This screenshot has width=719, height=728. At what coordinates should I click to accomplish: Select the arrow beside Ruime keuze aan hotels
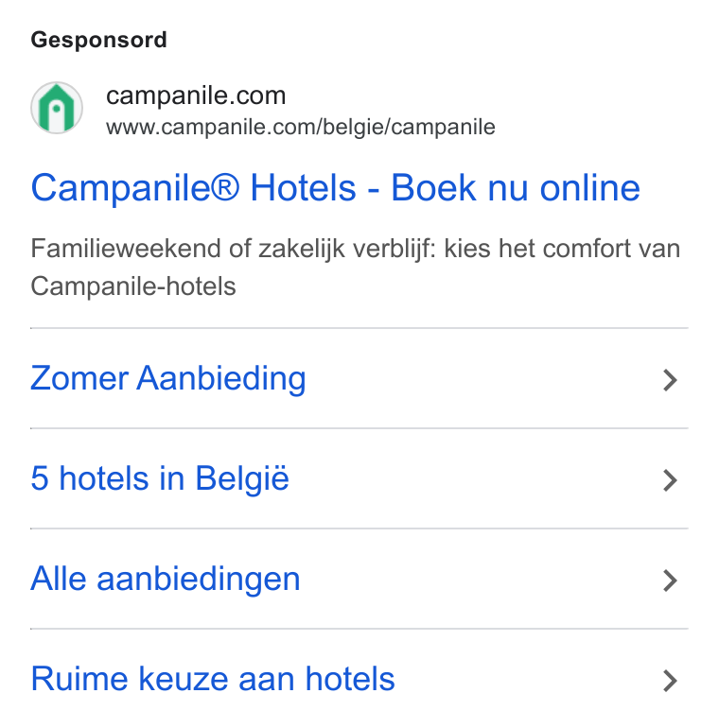pyautogui.click(x=670, y=681)
